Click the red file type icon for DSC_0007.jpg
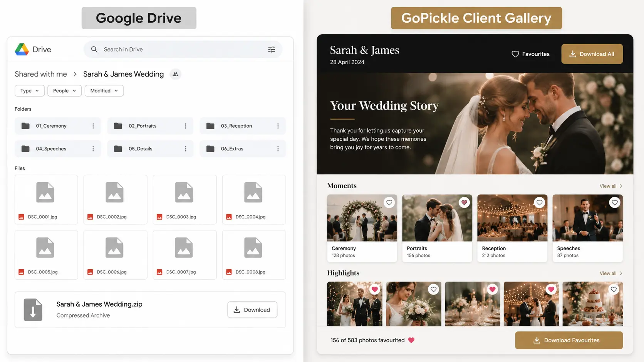Screen dimensions: 644x362 click(159, 272)
